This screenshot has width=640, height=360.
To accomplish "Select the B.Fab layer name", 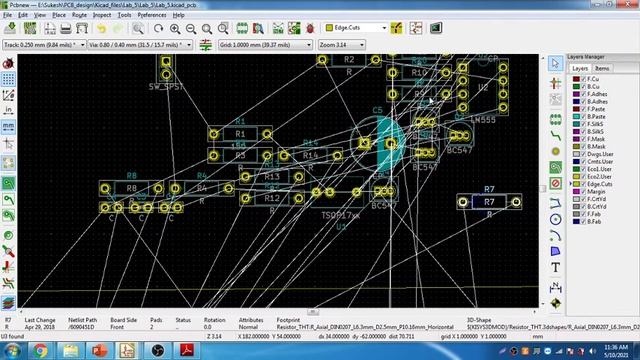I will coord(594,222).
